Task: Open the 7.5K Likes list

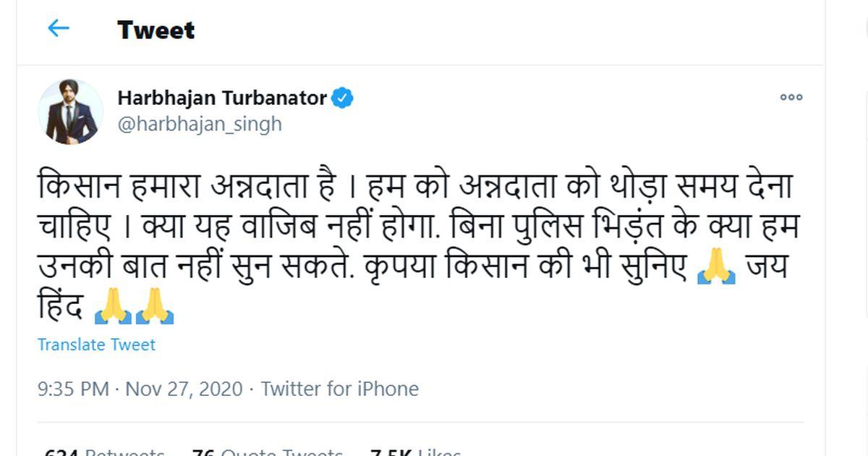Action: (x=414, y=452)
